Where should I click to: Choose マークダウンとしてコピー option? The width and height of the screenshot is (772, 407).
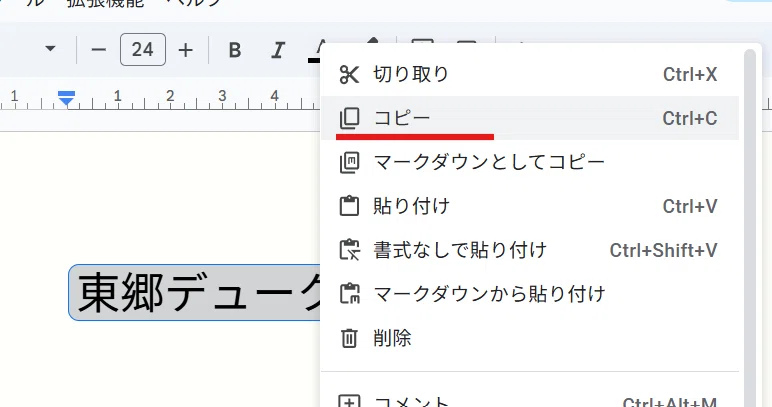coord(530,162)
